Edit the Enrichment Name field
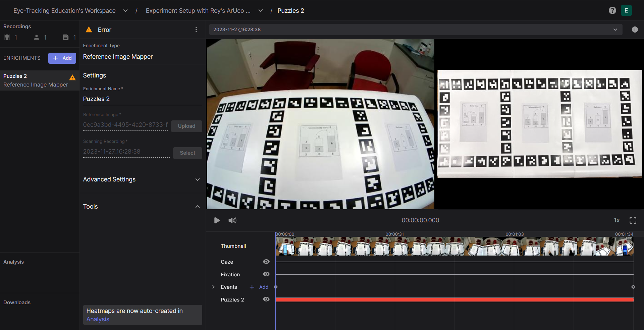The height and width of the screenshot is (330, 644). click(143, 99)
